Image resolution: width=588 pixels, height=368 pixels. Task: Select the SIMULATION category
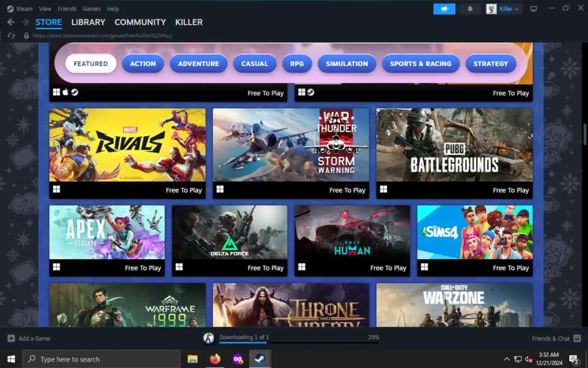[347, 64]
